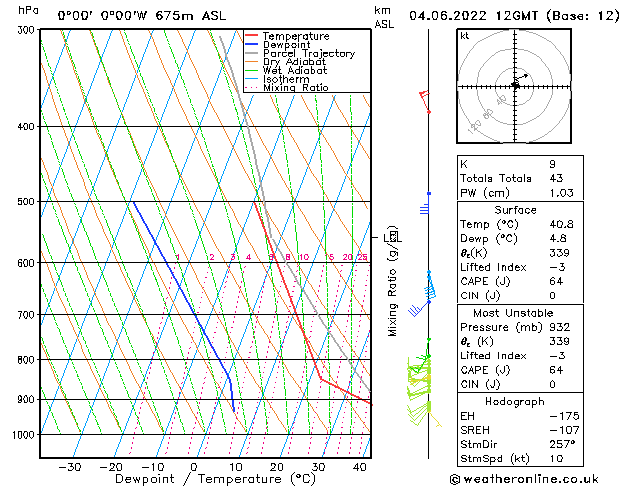The width and height of the screenshot is (629, 486).
Task: Click the blue Dewpoint legend line
Action: coord(253,45)
